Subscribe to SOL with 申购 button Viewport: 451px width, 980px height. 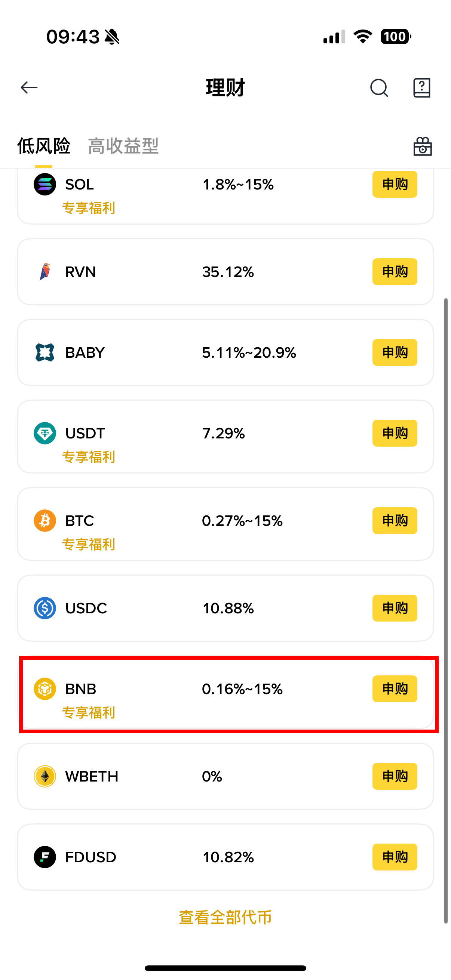[x=395, y=185]
